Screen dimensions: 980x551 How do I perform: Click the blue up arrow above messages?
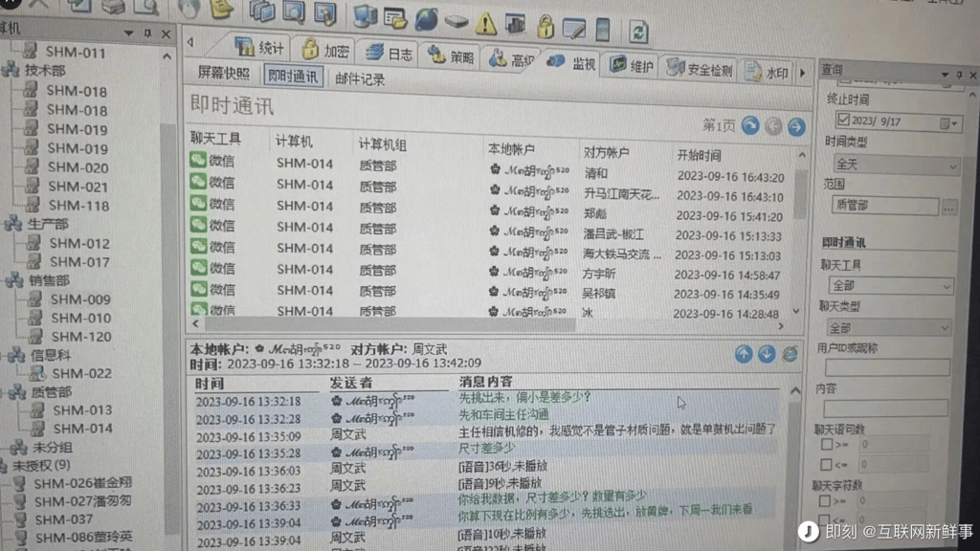tap(744, 354)
